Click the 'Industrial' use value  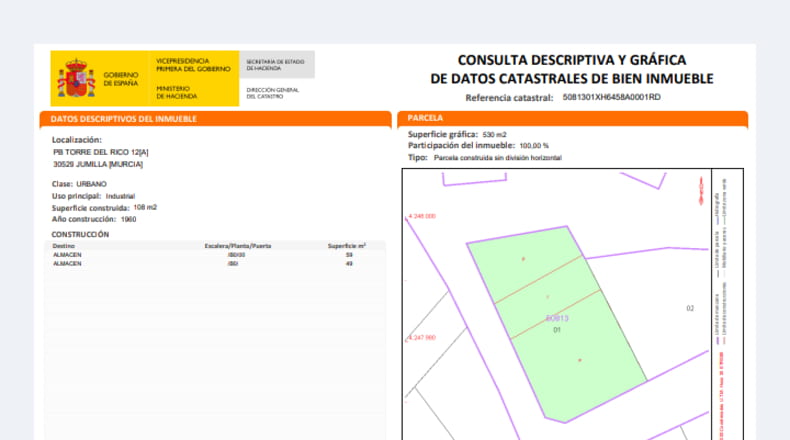[120, 196]
